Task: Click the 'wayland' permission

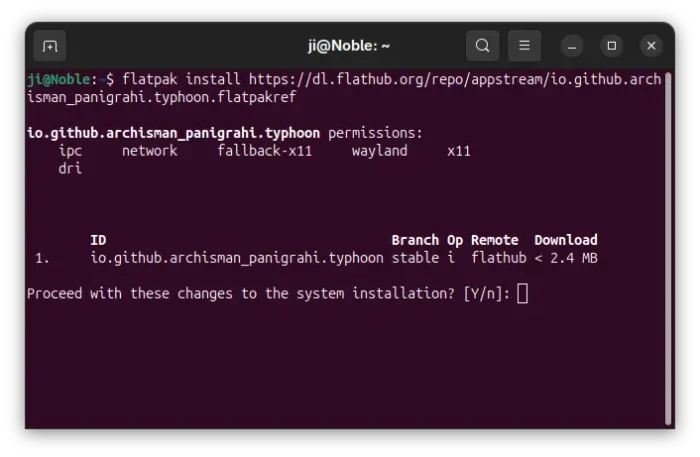Action: click(x=379, y=151)
